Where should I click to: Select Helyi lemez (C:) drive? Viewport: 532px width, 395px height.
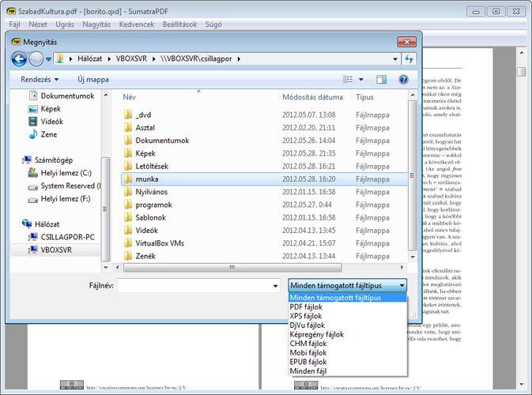pos(60,173)
